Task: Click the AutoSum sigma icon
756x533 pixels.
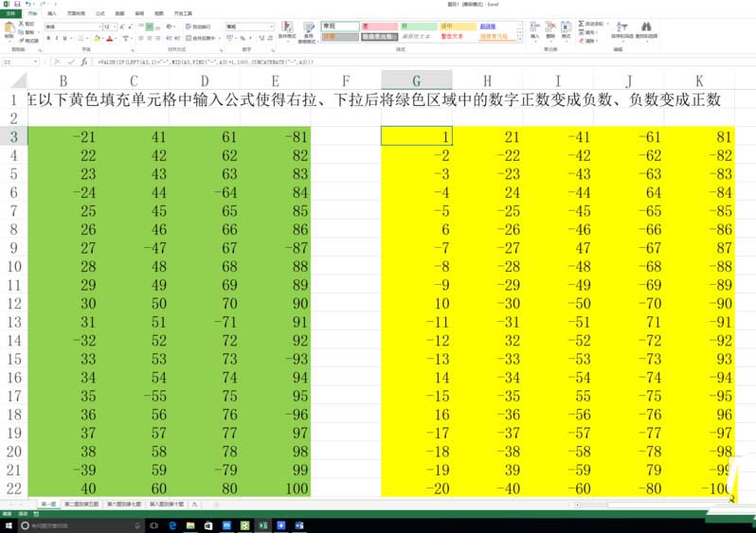Action: [x=582, y=24]
